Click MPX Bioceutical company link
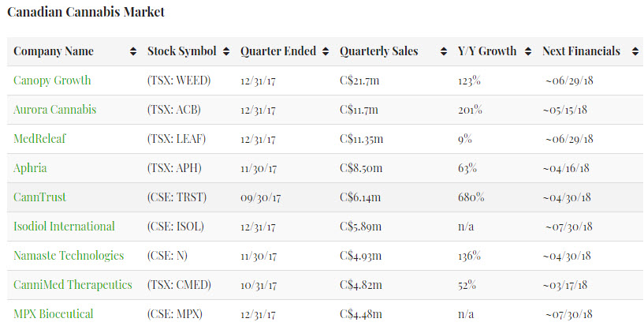The image size is (644, 326). [54, 314]
